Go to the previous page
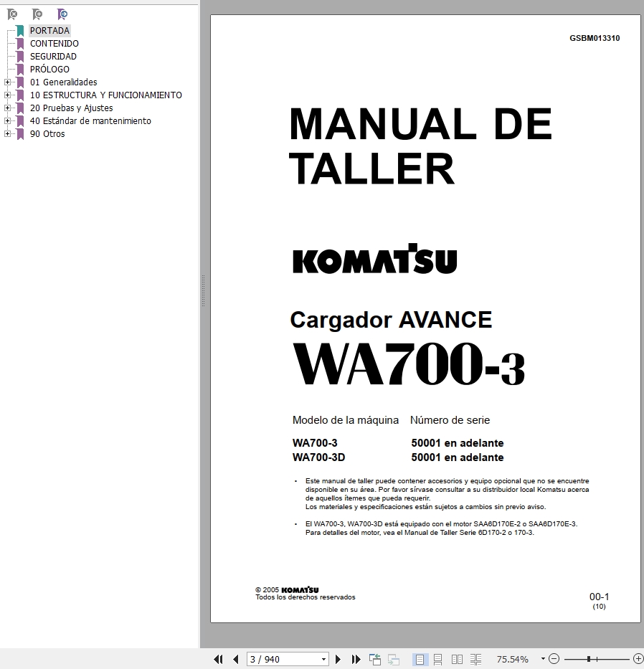644x669 pixels. pyautogui.click(x=235, y=659)
